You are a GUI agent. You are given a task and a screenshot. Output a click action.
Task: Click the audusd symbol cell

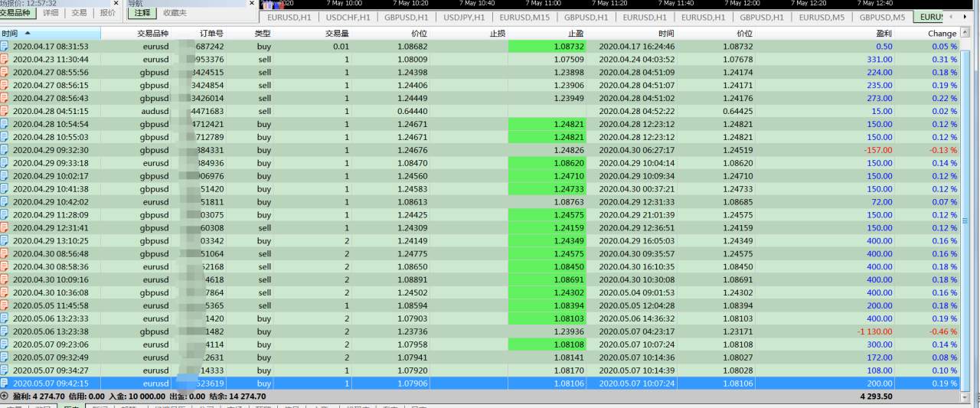coord(155,111)
